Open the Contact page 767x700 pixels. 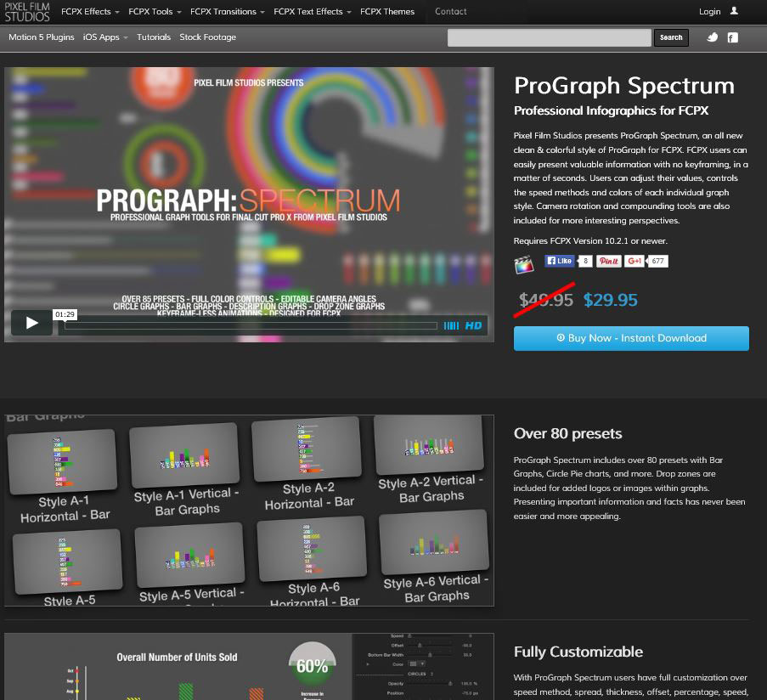pyautogui.click(x=450, y=12)
